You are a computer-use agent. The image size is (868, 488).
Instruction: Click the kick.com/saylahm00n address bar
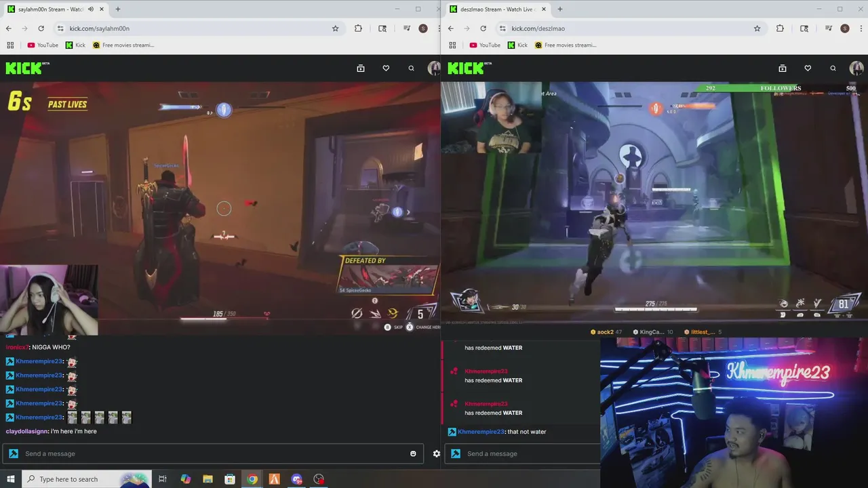[x=198, y=28]
